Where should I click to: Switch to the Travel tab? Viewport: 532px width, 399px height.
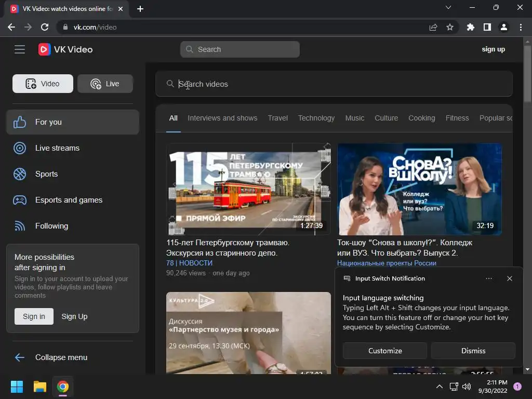[277, 118]
